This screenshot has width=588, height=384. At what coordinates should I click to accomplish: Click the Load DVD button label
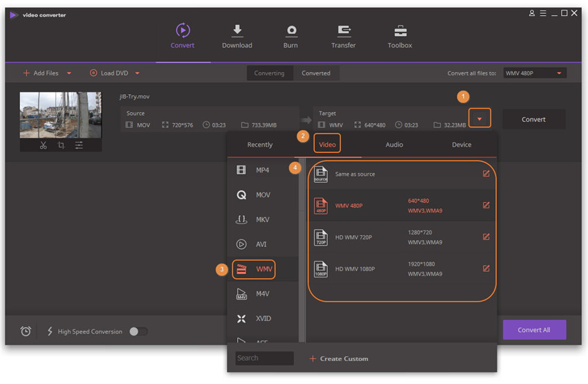tap(114, 73)
